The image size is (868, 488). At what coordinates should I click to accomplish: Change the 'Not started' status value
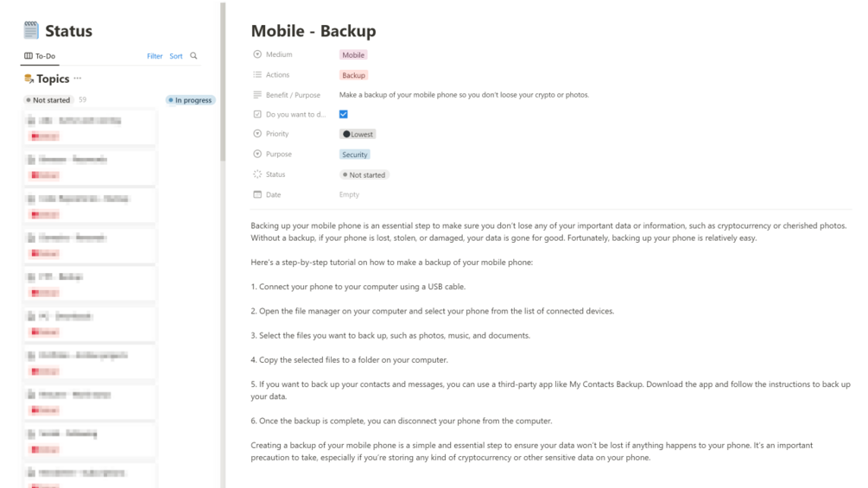(x=364, y=174)
